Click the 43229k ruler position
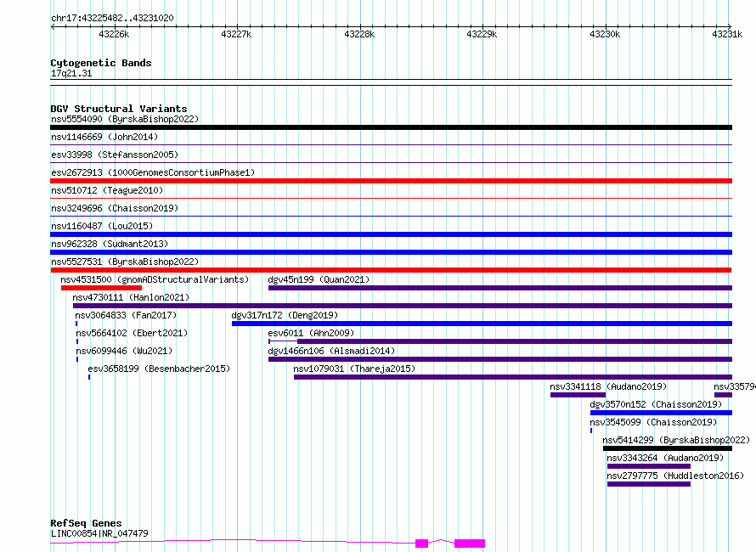Screen dimensions: 756x552 (482, 34)
